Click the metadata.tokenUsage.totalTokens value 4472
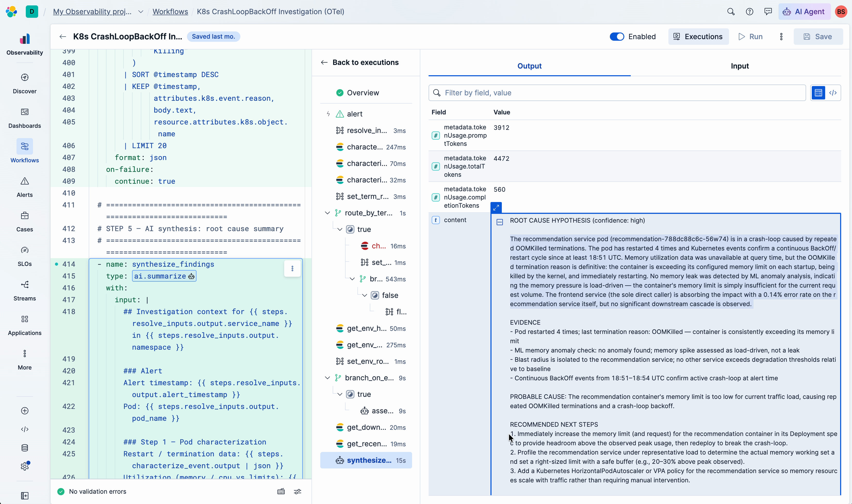Screen dimensions: 852x504 (501, 158)
